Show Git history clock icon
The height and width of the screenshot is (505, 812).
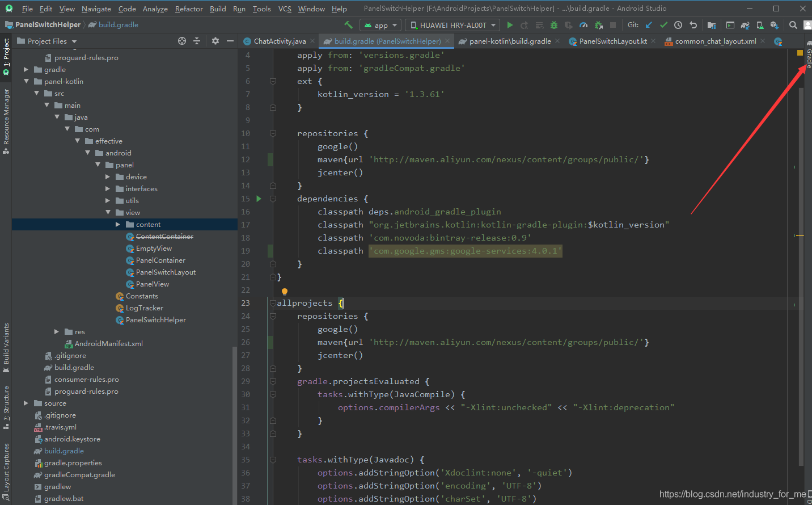678,25
